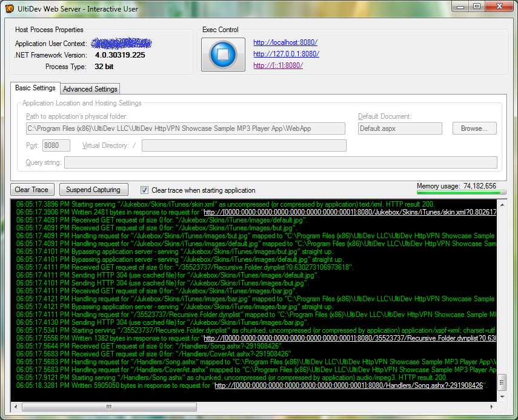518x420 pixels.
Task: Click the .NET Framework version value 4.0.30319.225
Action: click(120, 55)
